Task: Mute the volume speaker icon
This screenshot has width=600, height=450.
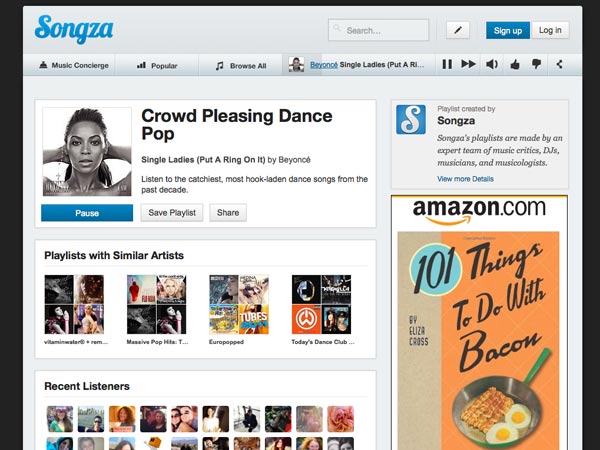Action: coord(491,65)
